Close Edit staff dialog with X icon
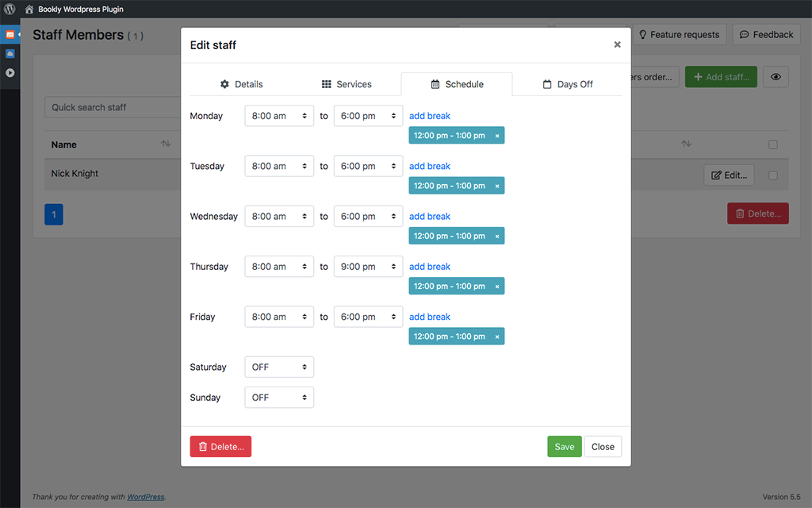The image size is (812, 508). (x=617, y=44)
